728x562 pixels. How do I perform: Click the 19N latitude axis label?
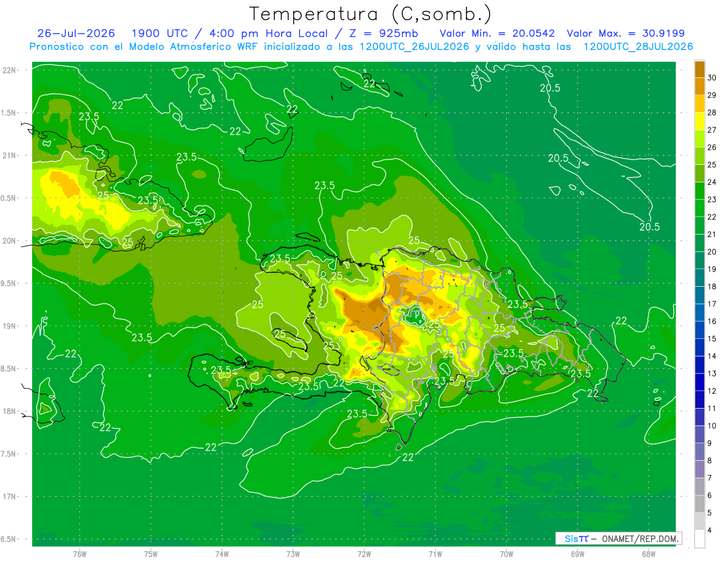pyautogui.click(x=10, y=326)
